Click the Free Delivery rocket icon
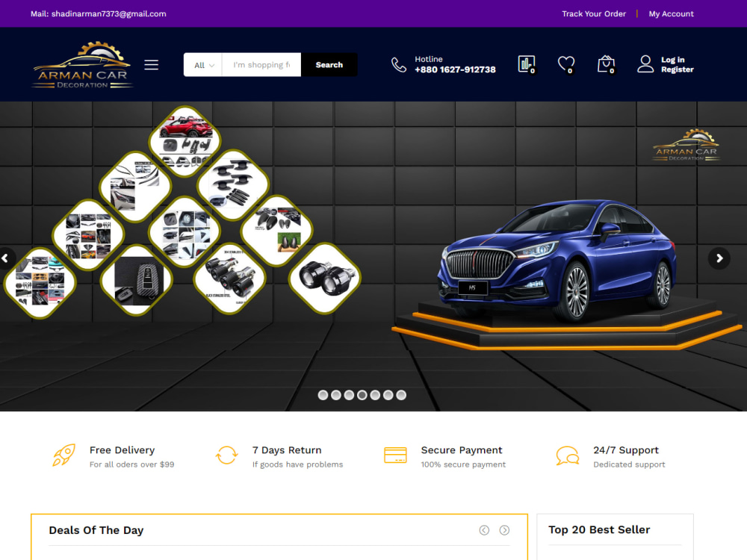Viewport: 747px width, 560px height. coord(63,455)
